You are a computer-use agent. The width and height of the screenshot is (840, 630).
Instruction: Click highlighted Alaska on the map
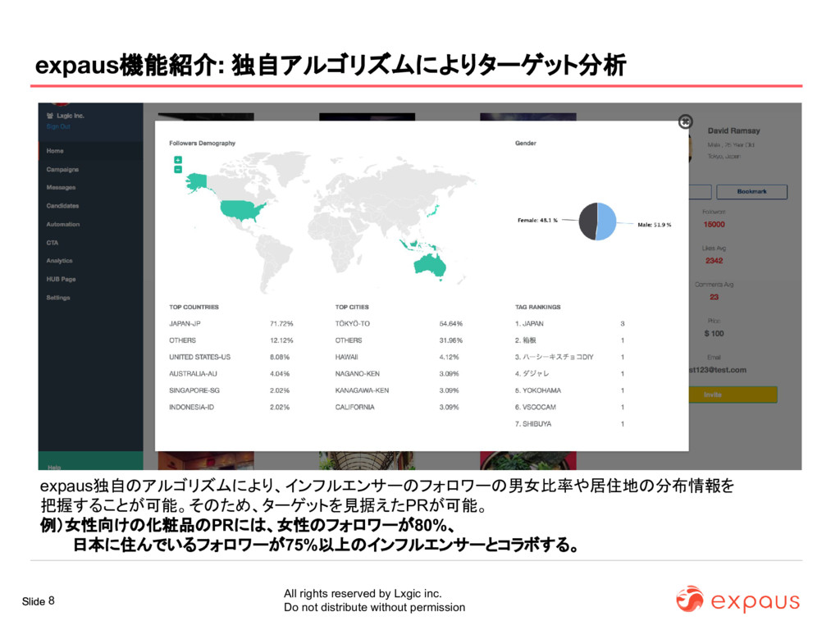[x=197, y=181]
